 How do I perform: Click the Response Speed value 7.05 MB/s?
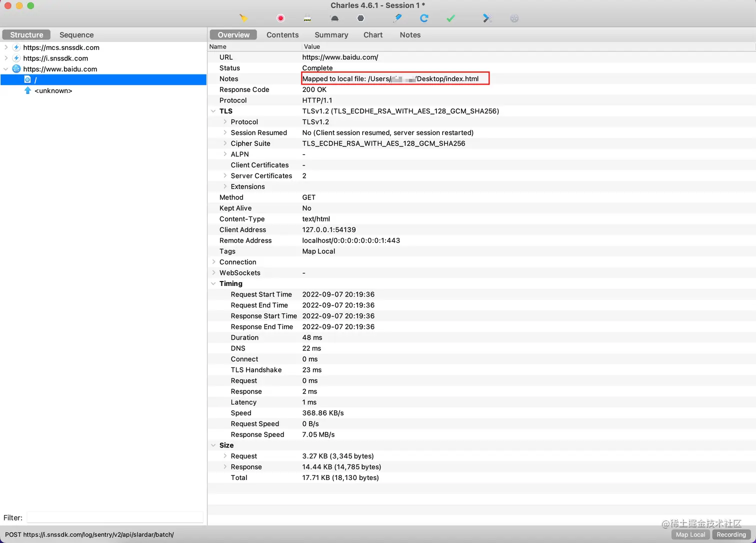click(x=318, y=434)
